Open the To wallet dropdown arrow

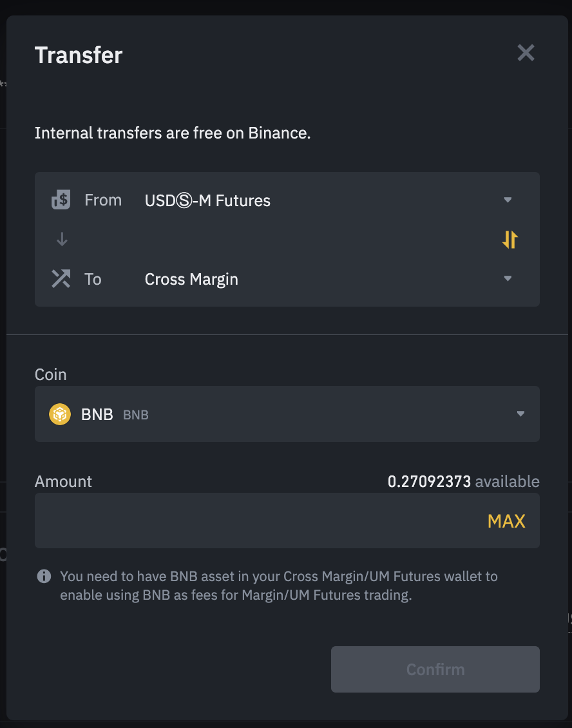[x=508, y=279]
